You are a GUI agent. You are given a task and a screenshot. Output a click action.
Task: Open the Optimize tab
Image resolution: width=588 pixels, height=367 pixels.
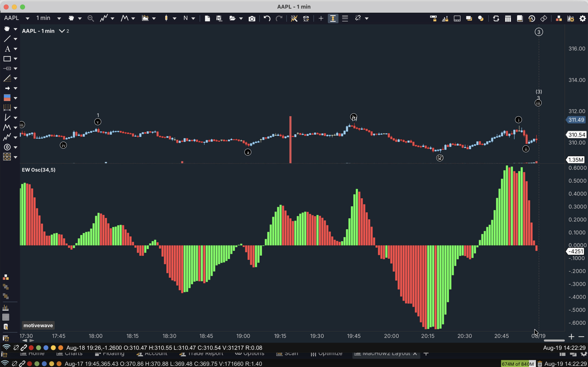pyautogui.click(x=326, y=354)
